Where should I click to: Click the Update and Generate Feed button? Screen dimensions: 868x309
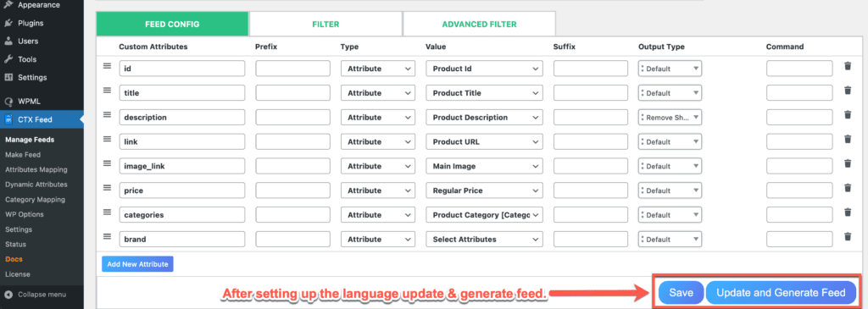click(781, 292)
